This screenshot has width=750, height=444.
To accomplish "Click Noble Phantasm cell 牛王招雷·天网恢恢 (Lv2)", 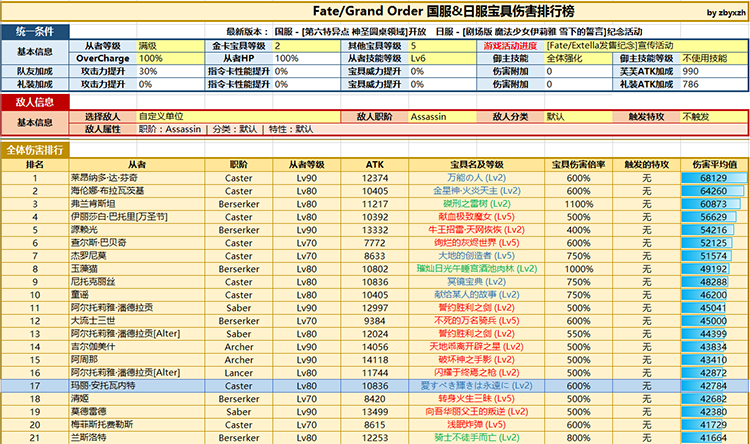I will (476, 230).
